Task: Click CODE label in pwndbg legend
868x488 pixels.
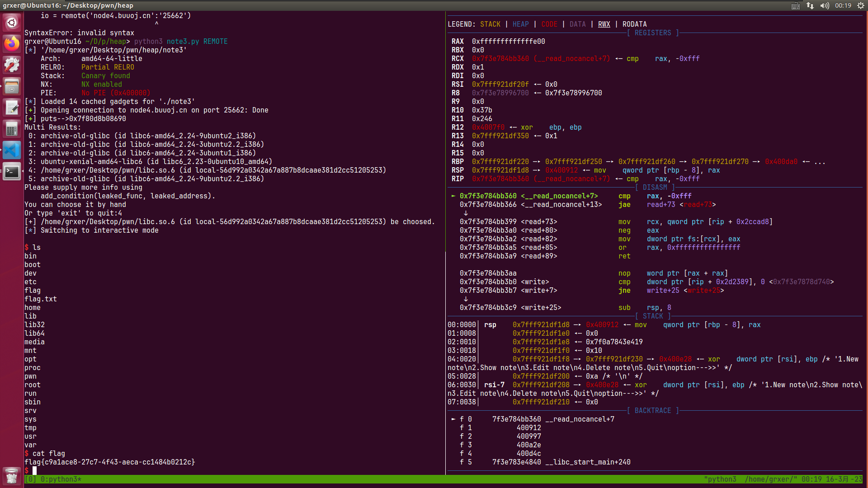Action: [549, 24]
